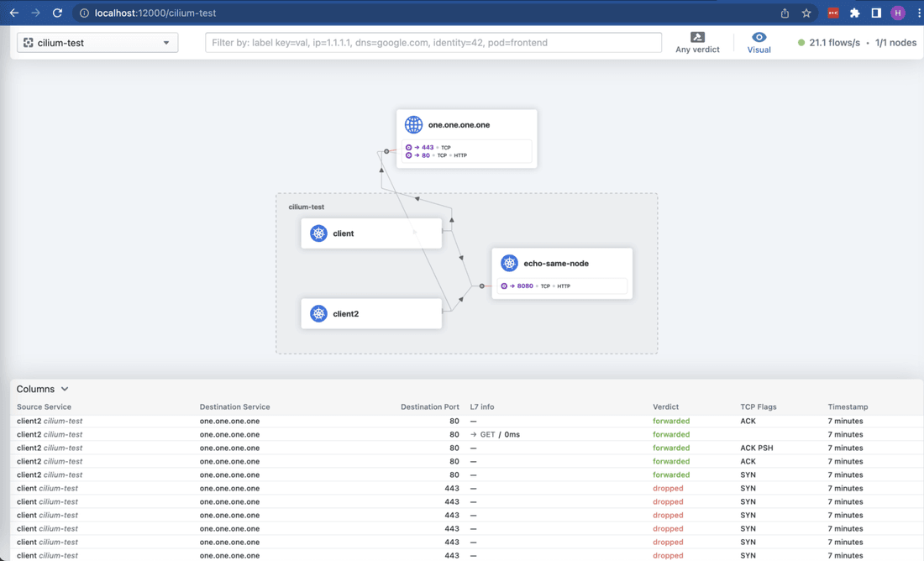Click the flow filter input field
The height and width of the screenshot is (561, 924).
pos(433,43)
